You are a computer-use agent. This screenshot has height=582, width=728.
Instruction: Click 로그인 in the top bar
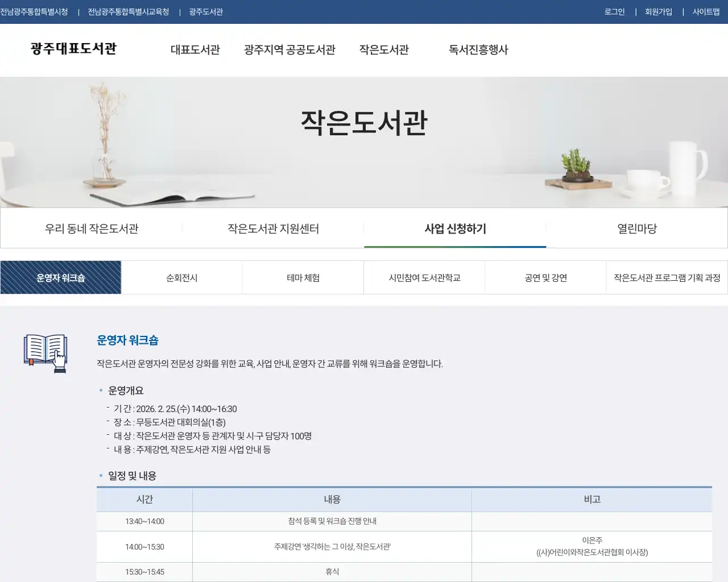(x=614, y=12)
